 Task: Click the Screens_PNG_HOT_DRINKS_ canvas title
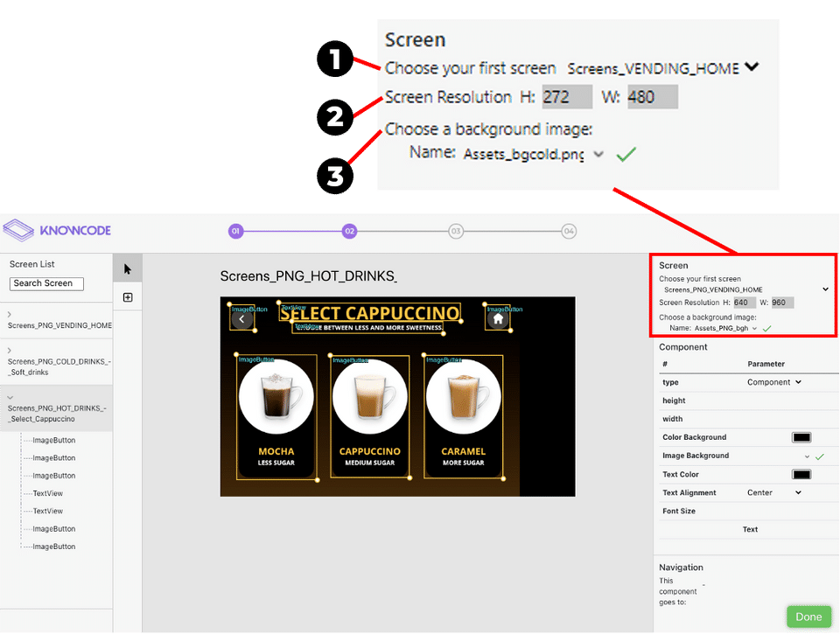[309, 276]
